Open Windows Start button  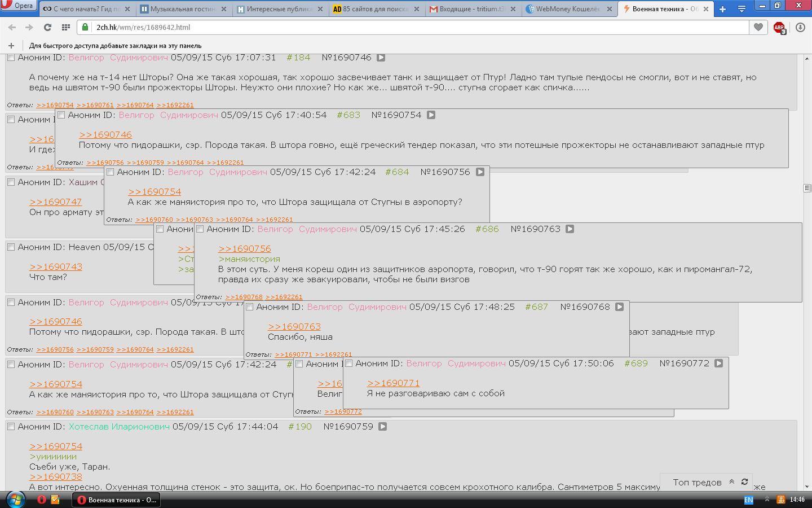tap(15, 500)
